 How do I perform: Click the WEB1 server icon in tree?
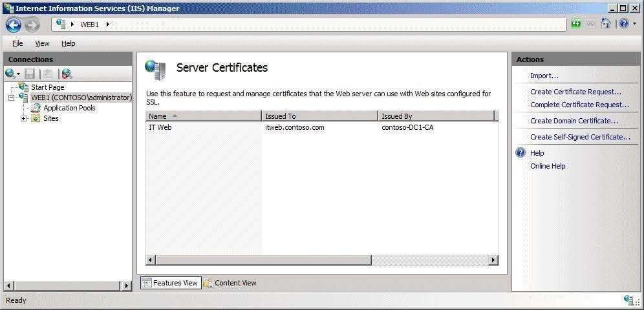click(24, 97)
